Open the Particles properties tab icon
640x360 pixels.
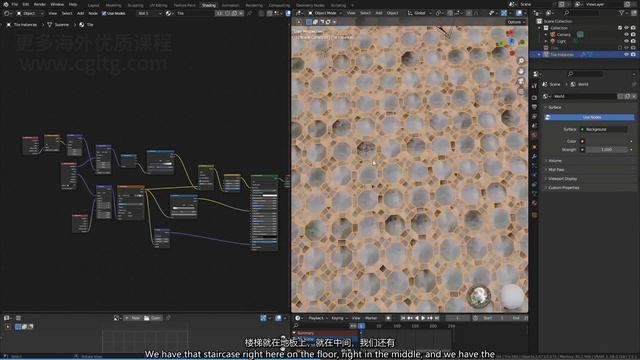coord(534,166)
